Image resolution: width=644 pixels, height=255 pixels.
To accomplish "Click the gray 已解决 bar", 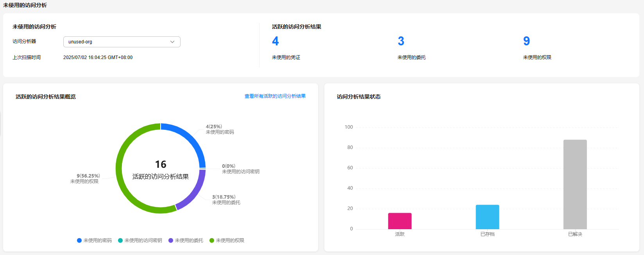I will click(575, 184).
